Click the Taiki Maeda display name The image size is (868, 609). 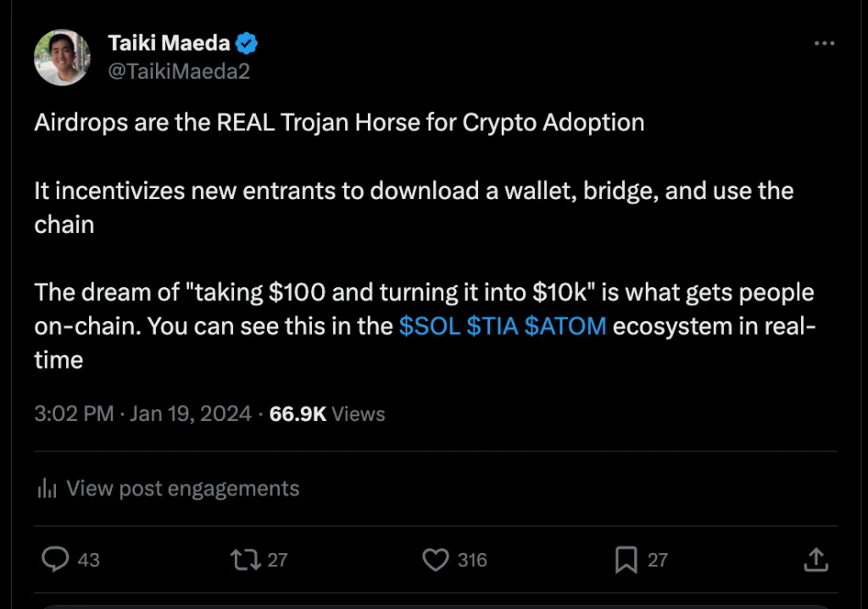click(x=170, y=42)
